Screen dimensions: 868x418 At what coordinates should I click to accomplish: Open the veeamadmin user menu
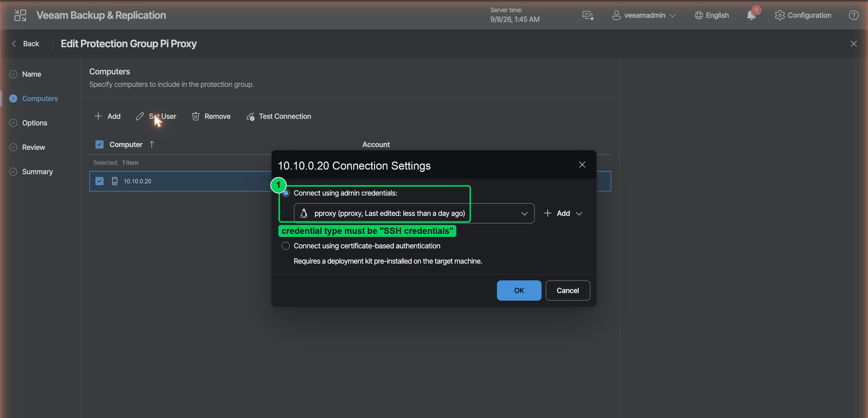pos(644,15)
